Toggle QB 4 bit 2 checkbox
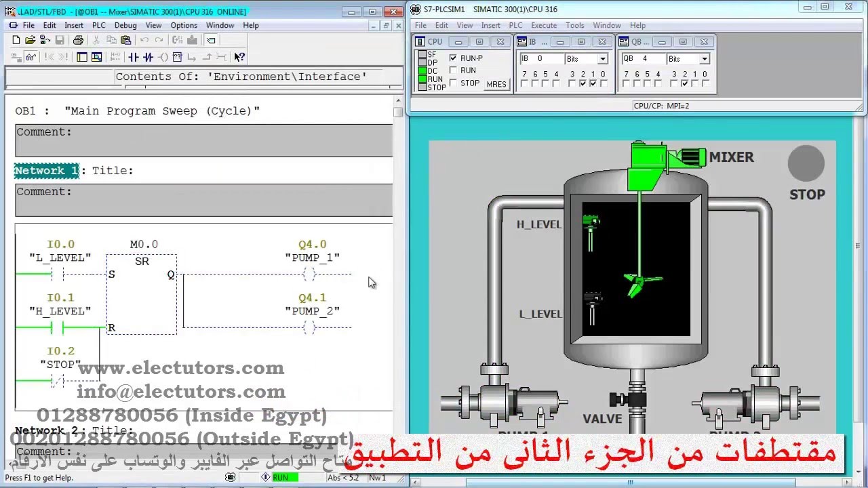 684,83
